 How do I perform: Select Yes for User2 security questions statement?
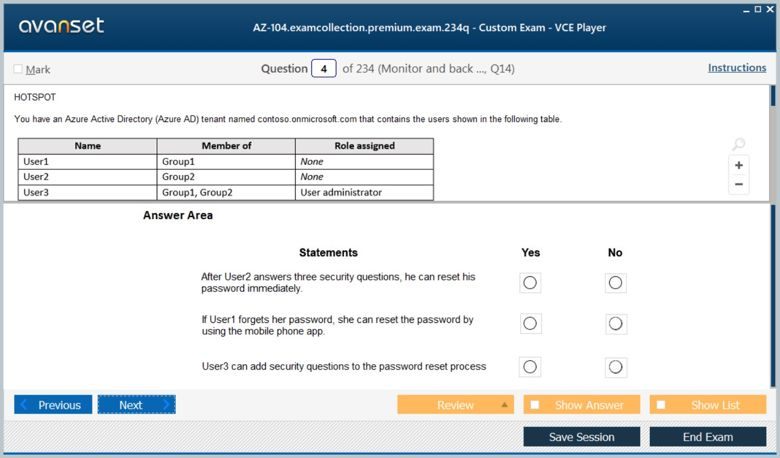click(x=530, y=283)
